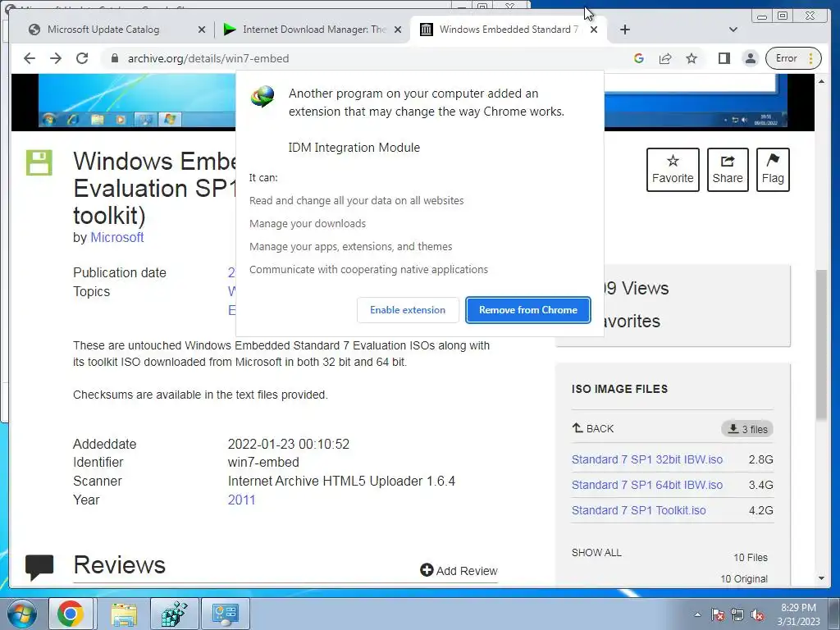
Task: Go forward using browser forward arrow
Action: pos(56,58)
